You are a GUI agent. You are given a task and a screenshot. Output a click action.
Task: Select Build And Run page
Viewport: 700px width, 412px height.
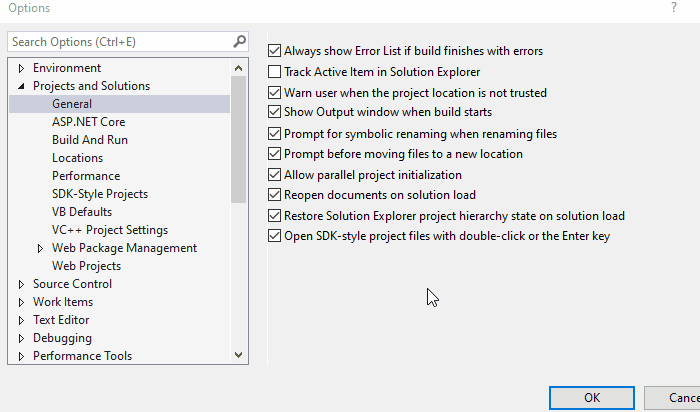(x=90, y=140)
